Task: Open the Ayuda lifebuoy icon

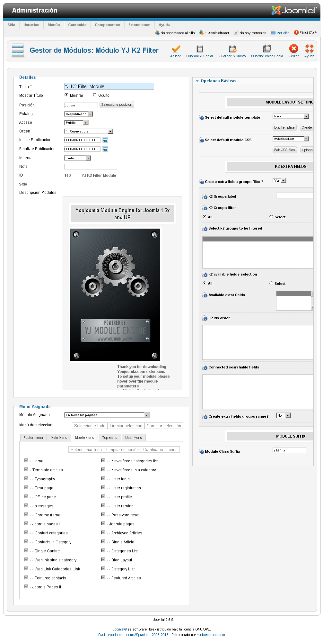Action: [x=309, y=49]
